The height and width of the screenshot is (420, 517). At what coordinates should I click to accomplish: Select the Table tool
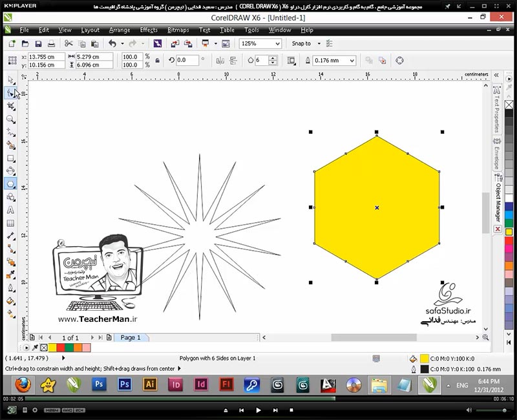click(10, 223)
